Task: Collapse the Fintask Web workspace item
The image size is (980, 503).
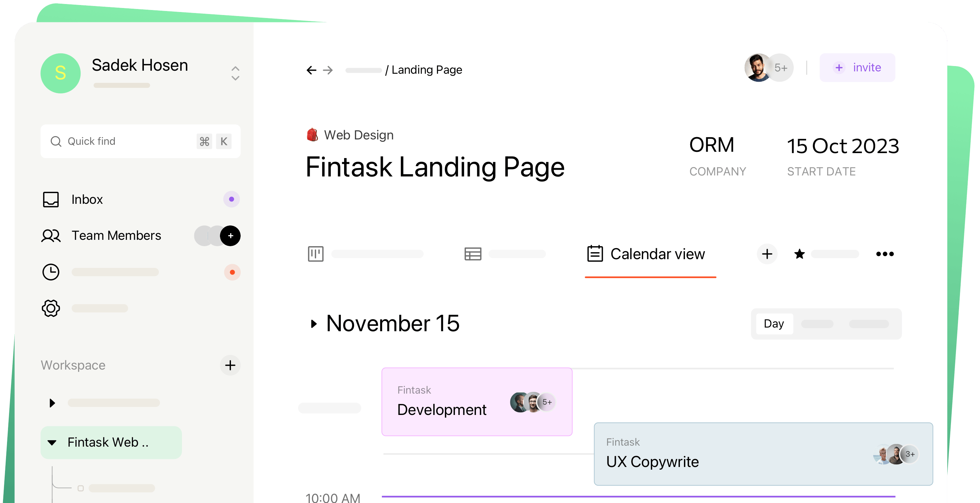Action: point(52,443)
